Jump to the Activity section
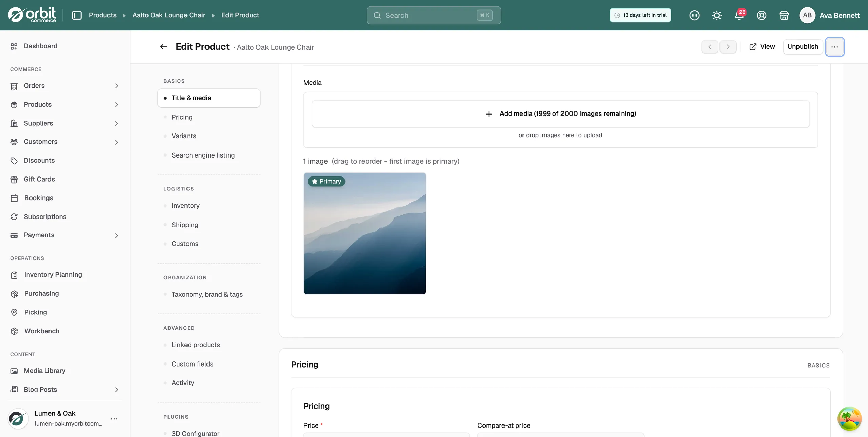Viewport: 868px width, 437px height. tap(182, 383)
